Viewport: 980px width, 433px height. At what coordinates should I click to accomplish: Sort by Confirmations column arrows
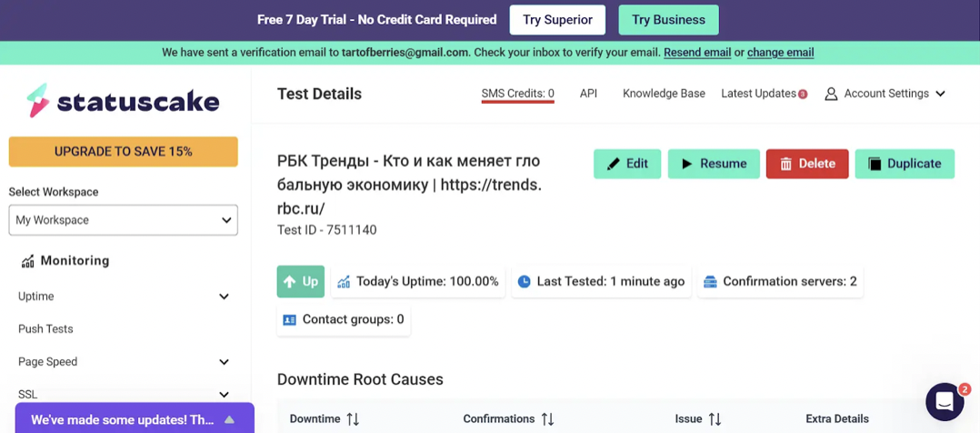pyautogui.click(x=547, y=419)
